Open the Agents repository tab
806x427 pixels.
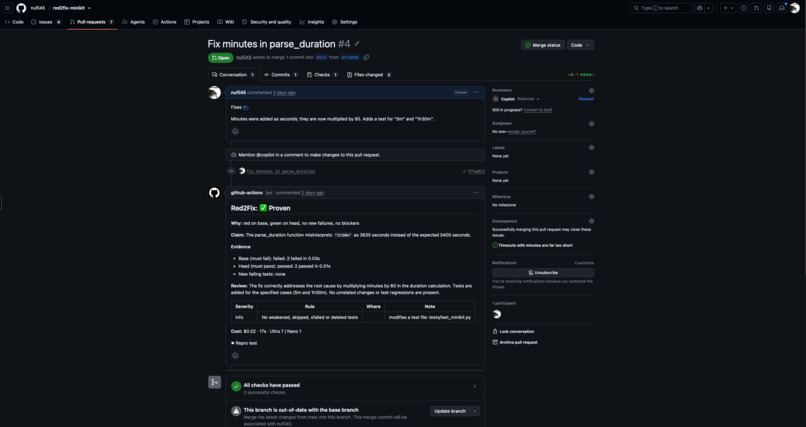(133, 22)
